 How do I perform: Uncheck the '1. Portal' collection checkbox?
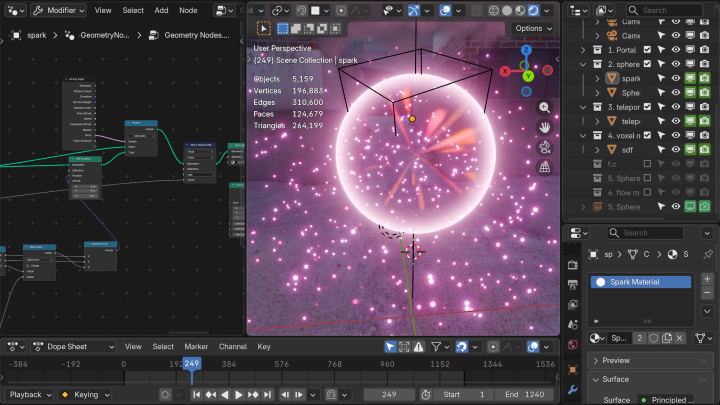point(647,50)
